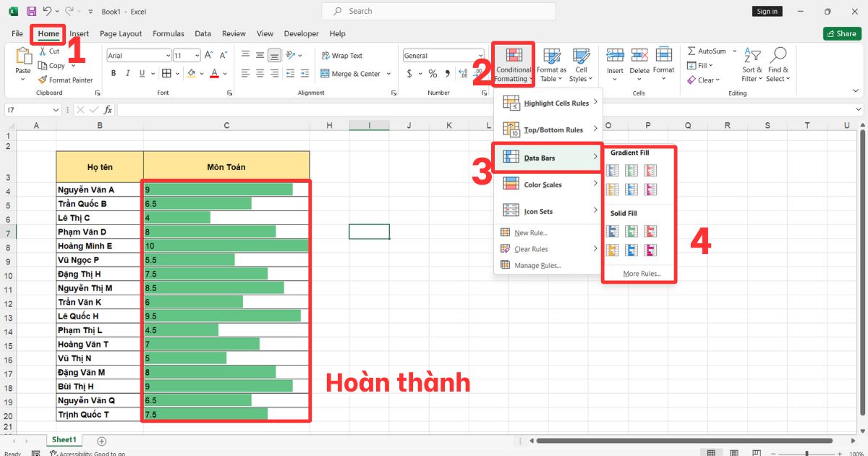The width and height of the screenshot is (868, 456).
Task: Click the Save icon in title bar
Action: 31,12
